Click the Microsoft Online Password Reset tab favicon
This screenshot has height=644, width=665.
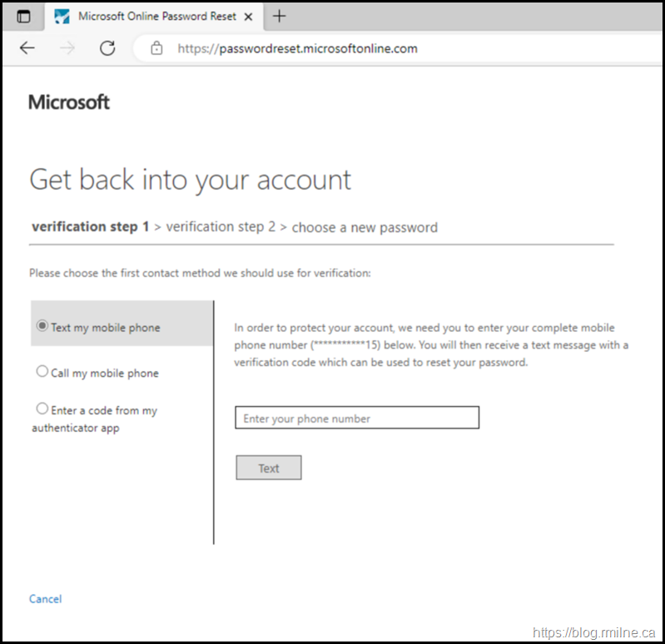coord(62,17)
